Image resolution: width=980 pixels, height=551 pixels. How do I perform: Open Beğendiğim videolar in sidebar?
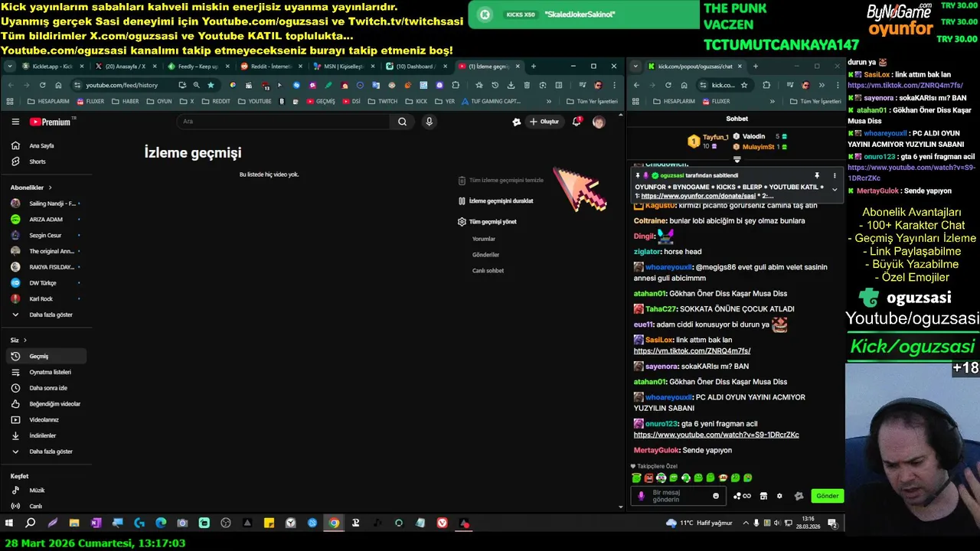pos(46,404)
